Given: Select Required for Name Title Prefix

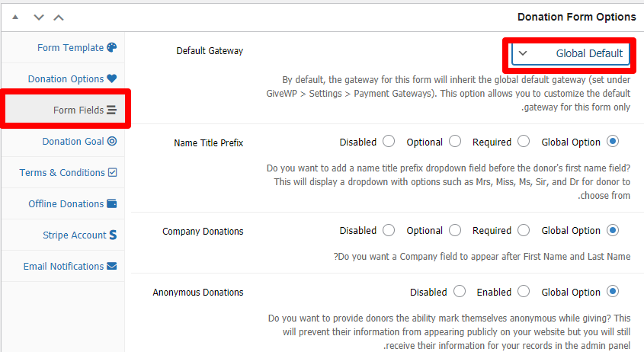Looking at the screenshot, I should (524, 141).
